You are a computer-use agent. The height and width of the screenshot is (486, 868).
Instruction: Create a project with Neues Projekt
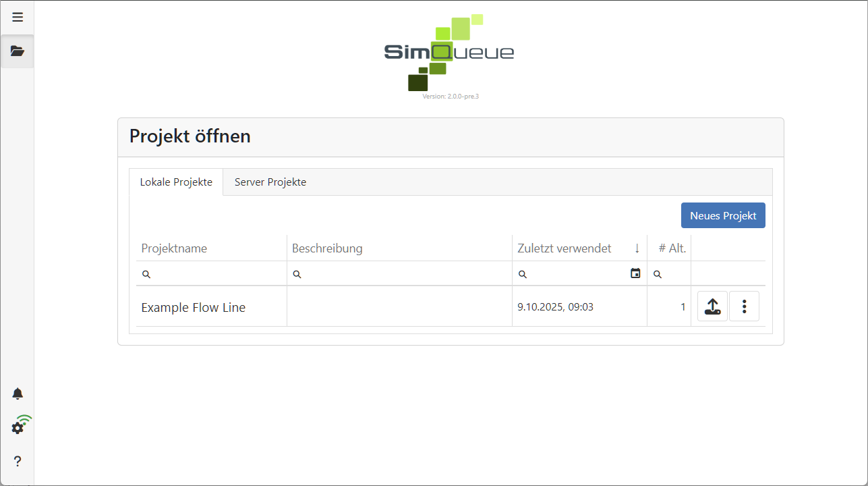pos(723,216)
